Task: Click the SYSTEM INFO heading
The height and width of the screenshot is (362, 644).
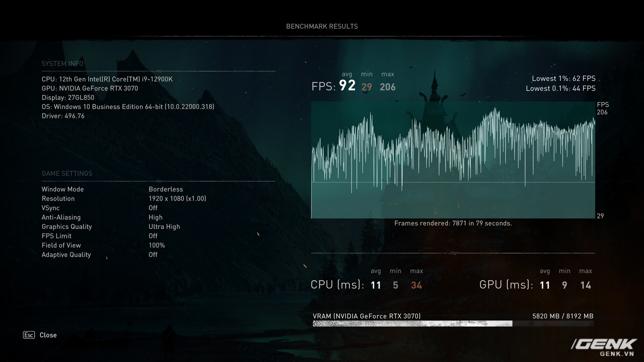Action: 62,63
